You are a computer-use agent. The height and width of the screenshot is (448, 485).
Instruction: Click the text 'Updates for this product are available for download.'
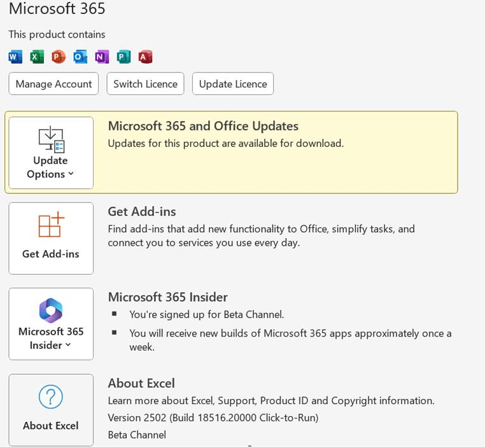[226, 143]
